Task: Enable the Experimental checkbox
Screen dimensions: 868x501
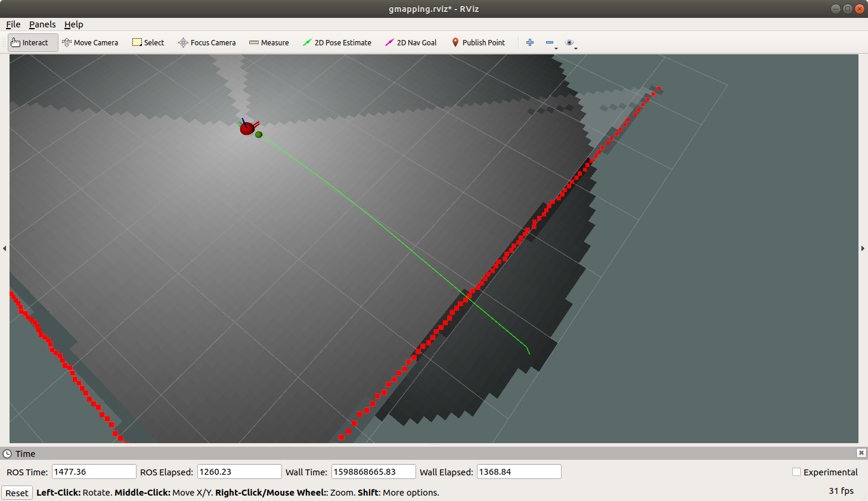Action: point(796,472)
